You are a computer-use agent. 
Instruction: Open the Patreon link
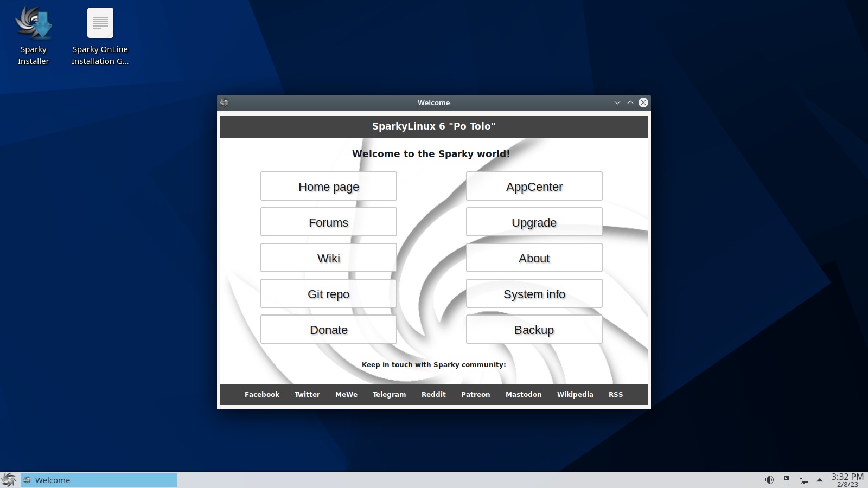coord(475,395)
